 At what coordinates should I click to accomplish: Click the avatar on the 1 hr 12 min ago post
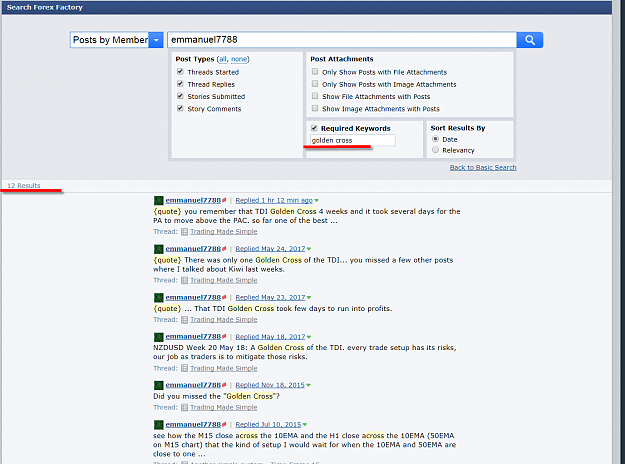pyautogui.click(x=159, y=201)
